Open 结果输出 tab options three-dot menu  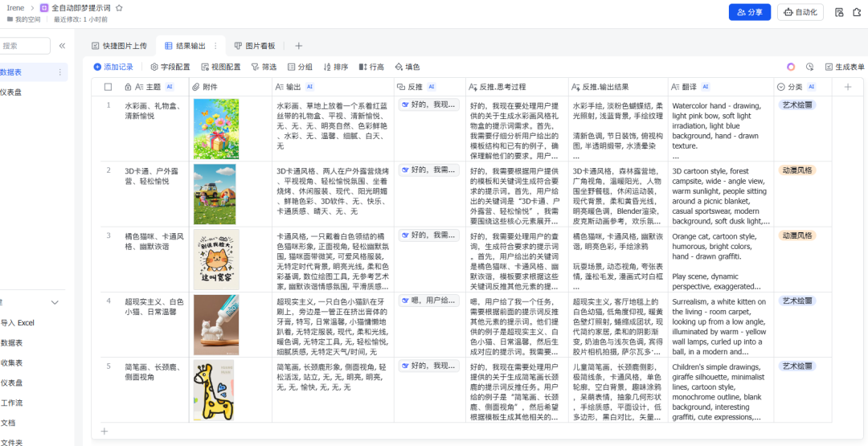point(215,46)
